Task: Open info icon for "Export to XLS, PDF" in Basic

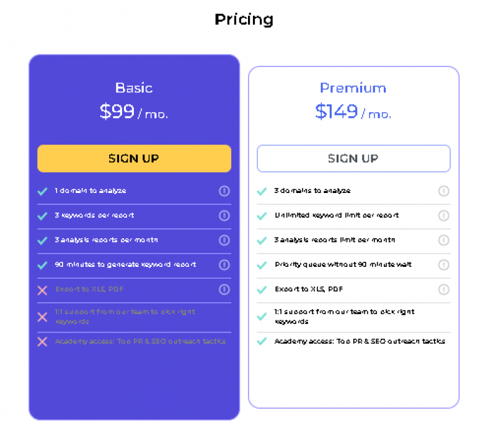Action: tap(224, 290)
